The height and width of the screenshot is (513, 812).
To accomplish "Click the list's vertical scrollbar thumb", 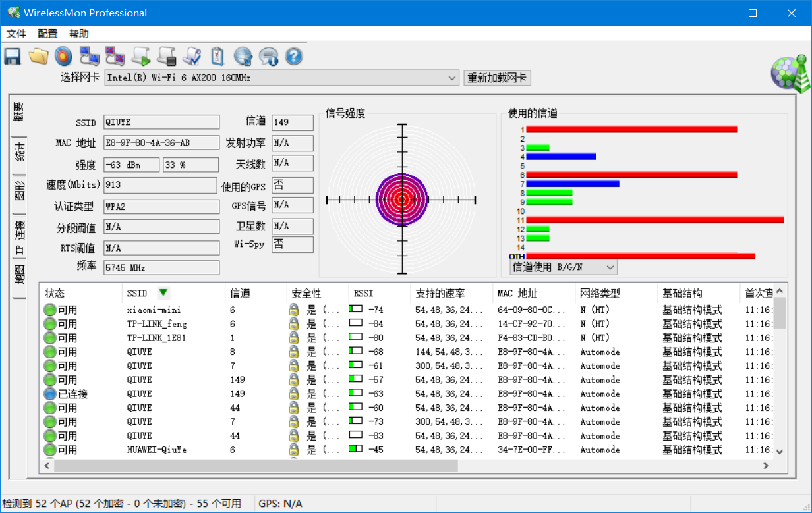I will 780,312.
